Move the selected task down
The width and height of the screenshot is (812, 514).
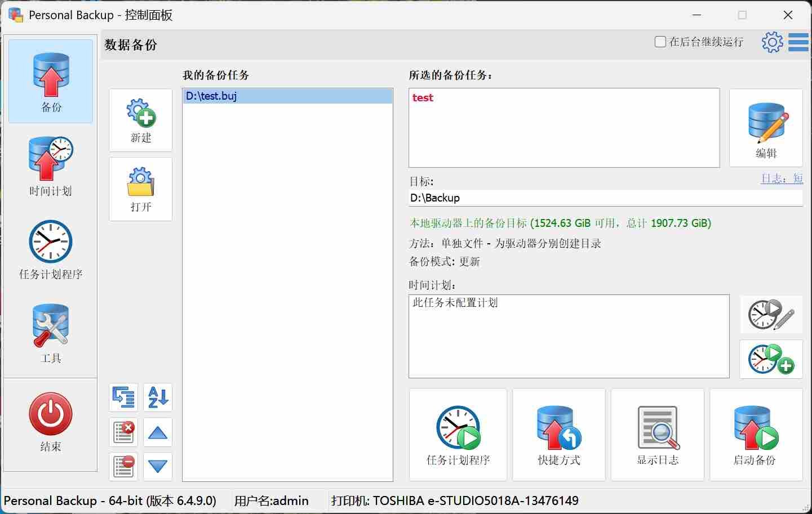158,467
